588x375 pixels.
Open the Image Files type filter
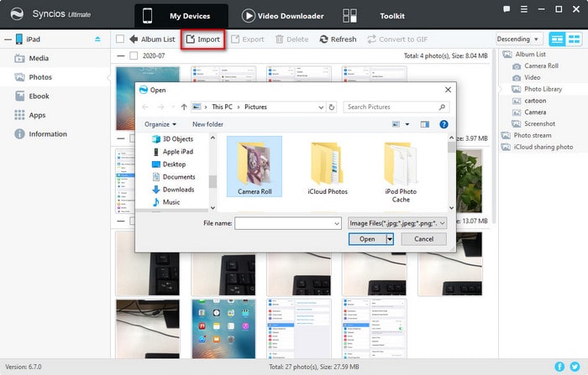click(x=397, y=223)
